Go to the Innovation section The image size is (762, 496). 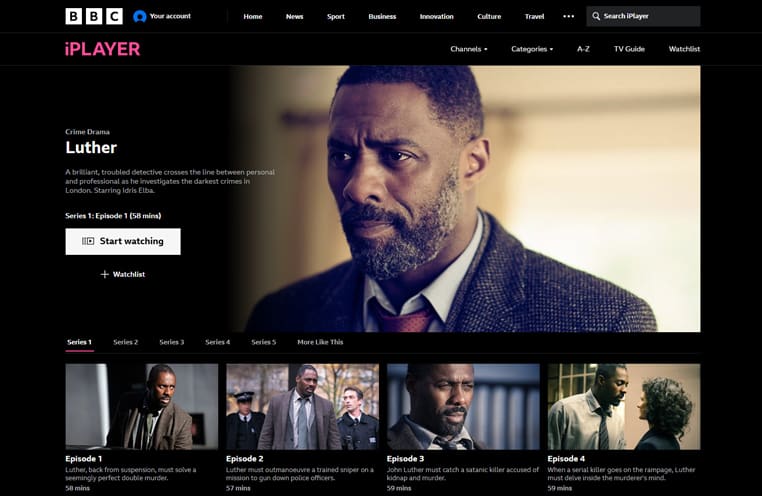pyautogui.click(x=436, y=16)
